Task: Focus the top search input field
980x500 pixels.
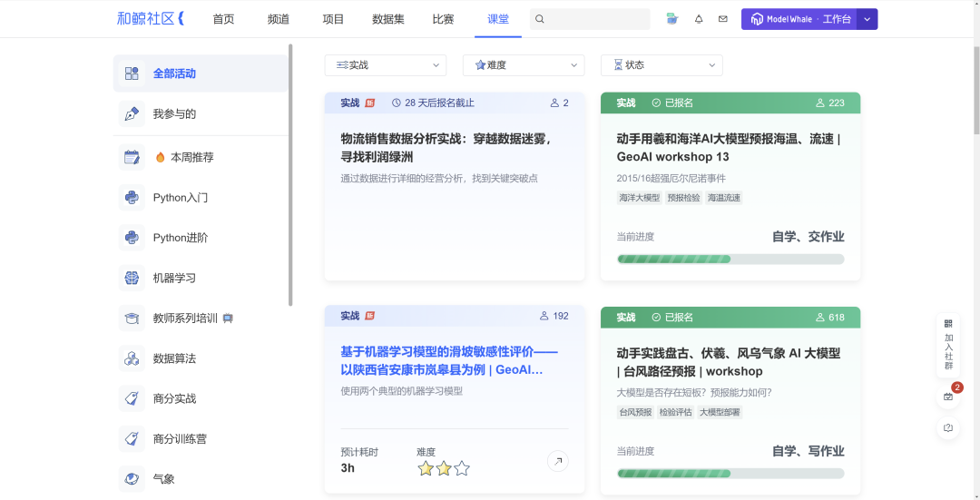Action: point(590,19)
